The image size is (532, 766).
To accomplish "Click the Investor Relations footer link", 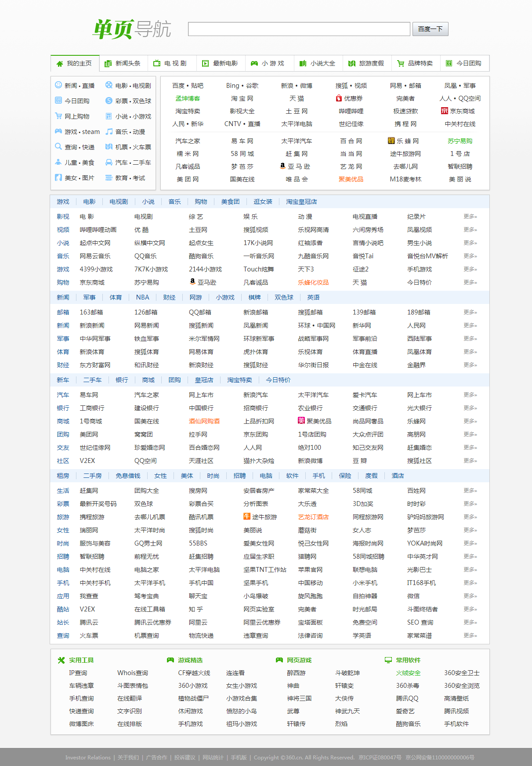I will (x=88, y=757).
